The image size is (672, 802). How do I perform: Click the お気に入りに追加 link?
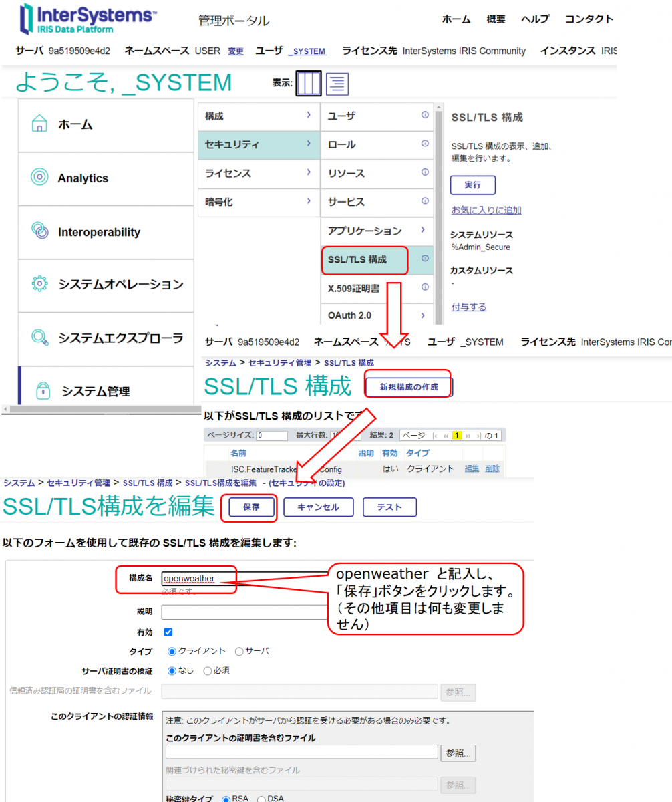[x=486, y=210]
